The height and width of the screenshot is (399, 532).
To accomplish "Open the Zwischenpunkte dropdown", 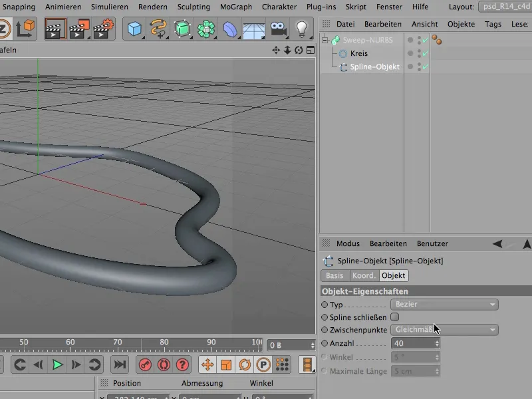I will coord(444,329).
